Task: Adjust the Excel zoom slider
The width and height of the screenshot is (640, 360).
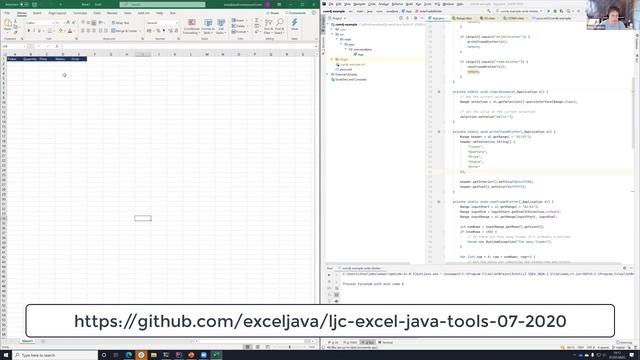Action: tap(290, 347)
